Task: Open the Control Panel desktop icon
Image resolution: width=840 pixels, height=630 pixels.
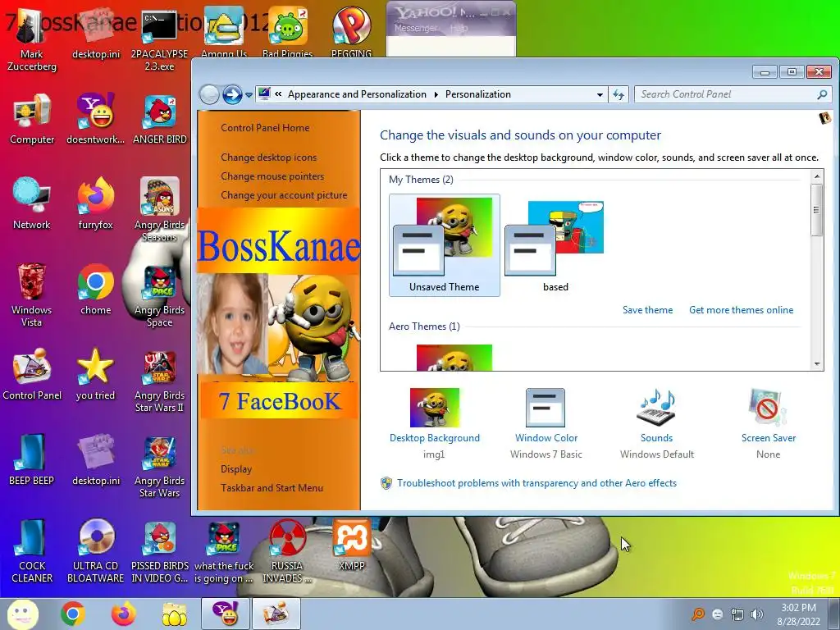Action: (x=32, y=374)
